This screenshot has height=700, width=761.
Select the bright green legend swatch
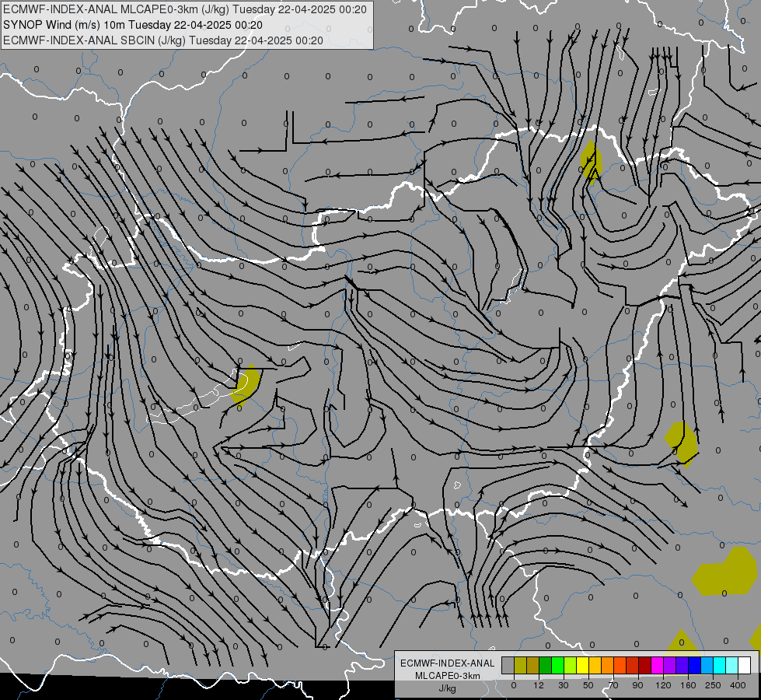pos(557,665)
